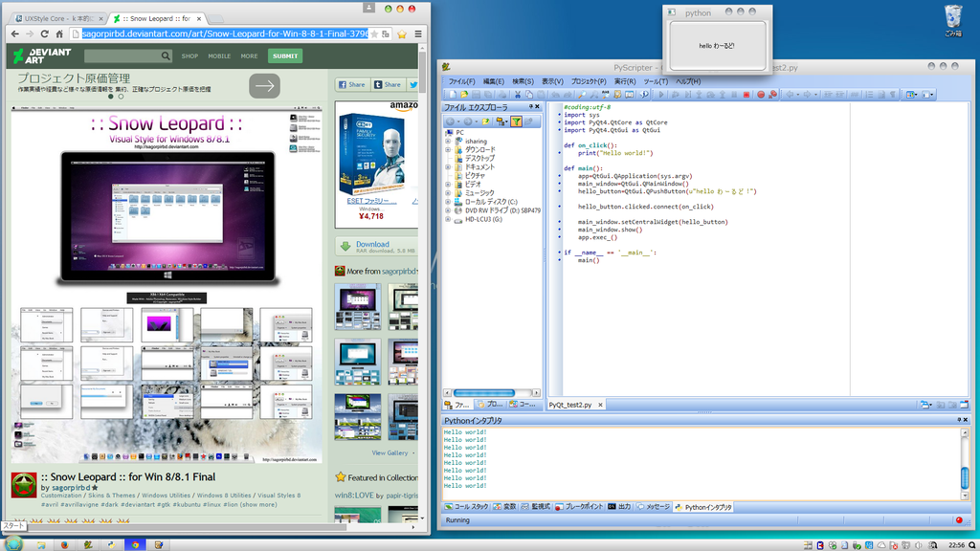The height and width of the screenshot is (551, 980).
Task: Close the Pythonインタプリタ panel
Action: tap(965, 420)
